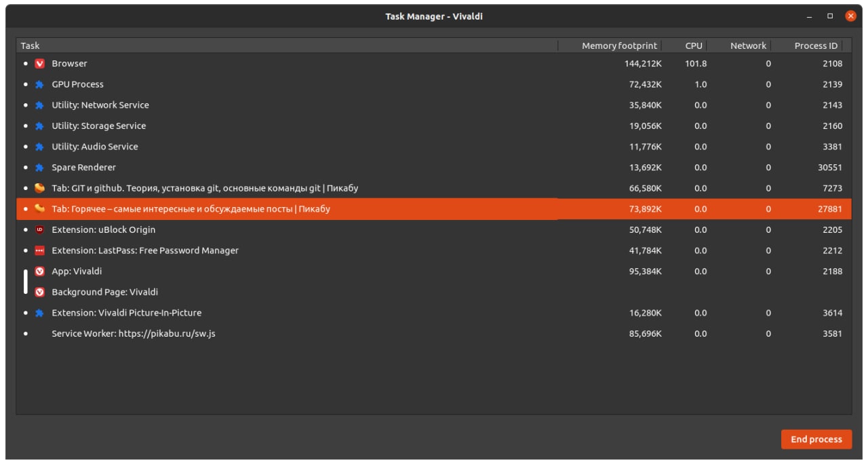Click process ID 27881

pyautogui.click(x=830, y=209)
